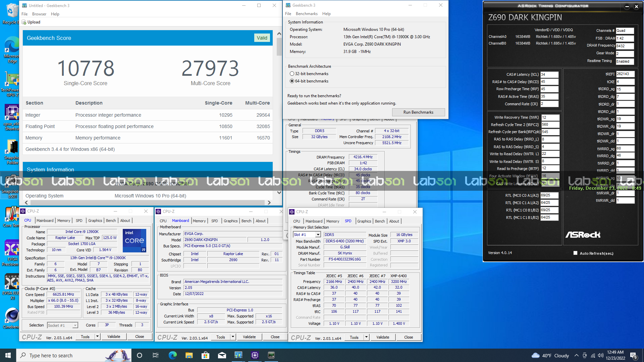Screen dimensions: 644x362
Task: Click the taskbar clock showing 12:49 AM
Action: (615, 355)
